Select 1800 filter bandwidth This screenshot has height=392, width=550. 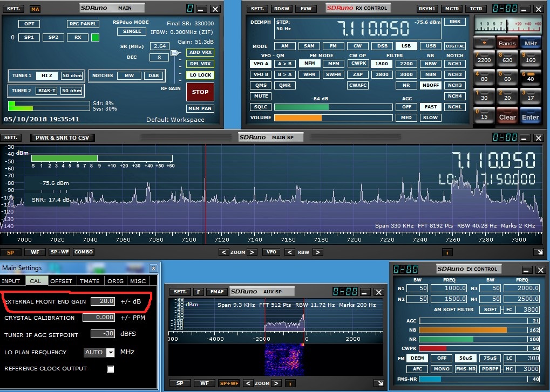(381, 64)
